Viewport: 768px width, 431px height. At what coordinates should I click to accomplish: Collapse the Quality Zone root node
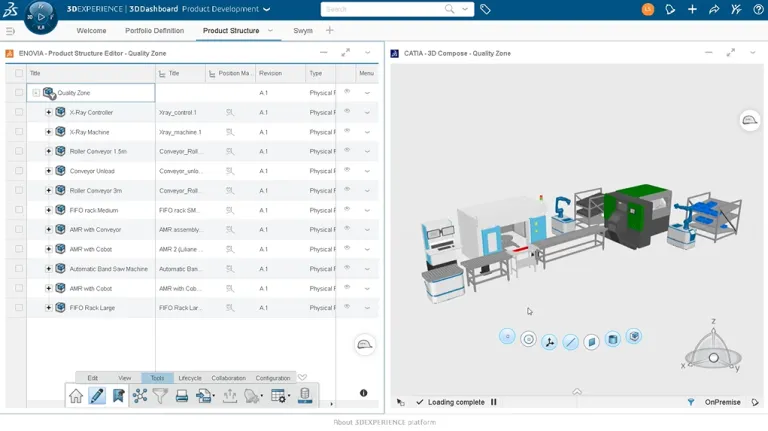(36, 93)
